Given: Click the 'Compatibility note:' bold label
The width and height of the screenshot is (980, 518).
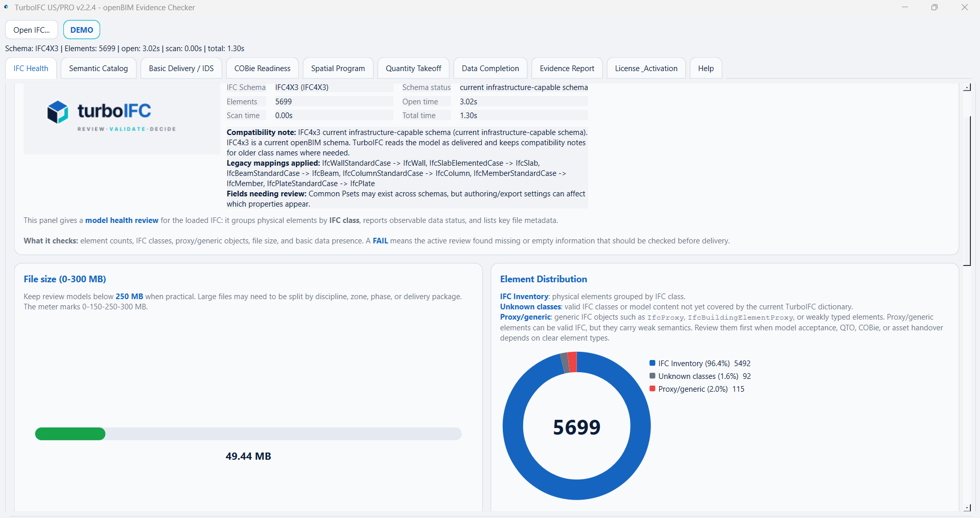Looking at the screenshot, I should click(x=261, y=132).
